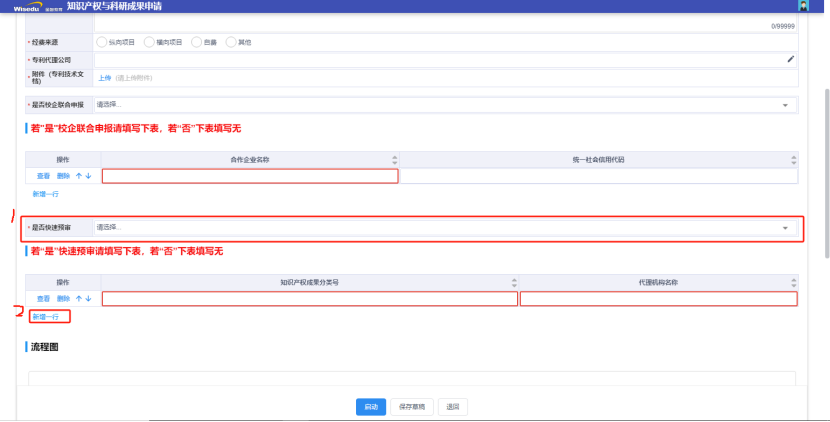830x422 pixels.
Task: Click the user avatar icon in header
Action: tap(805, 6)
